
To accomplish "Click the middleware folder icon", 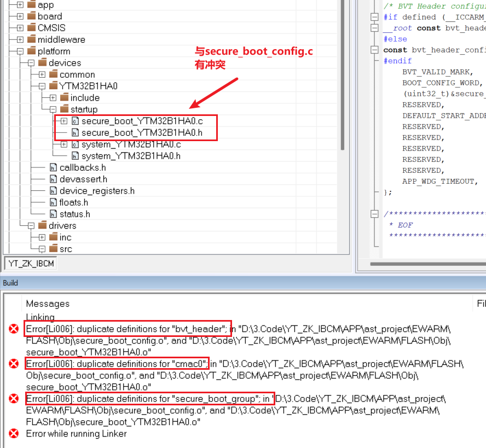I will click(x=31, y=39).
